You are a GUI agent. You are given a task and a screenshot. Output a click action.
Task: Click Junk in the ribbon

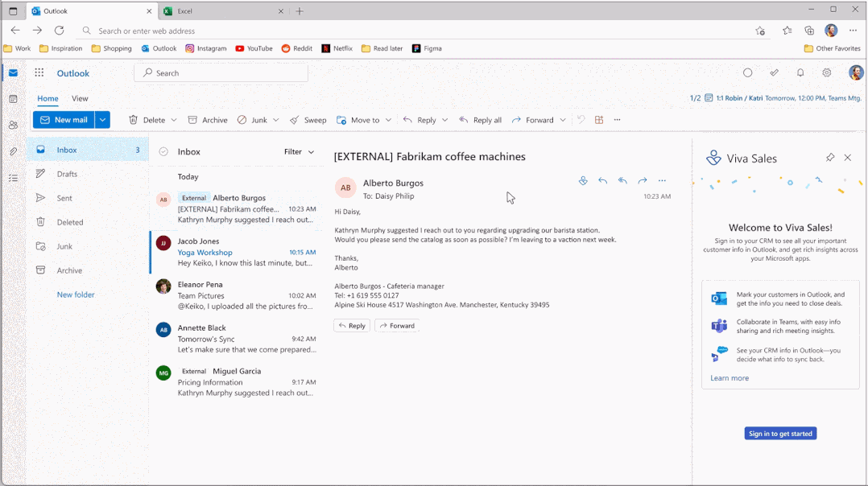coord(252,120)
